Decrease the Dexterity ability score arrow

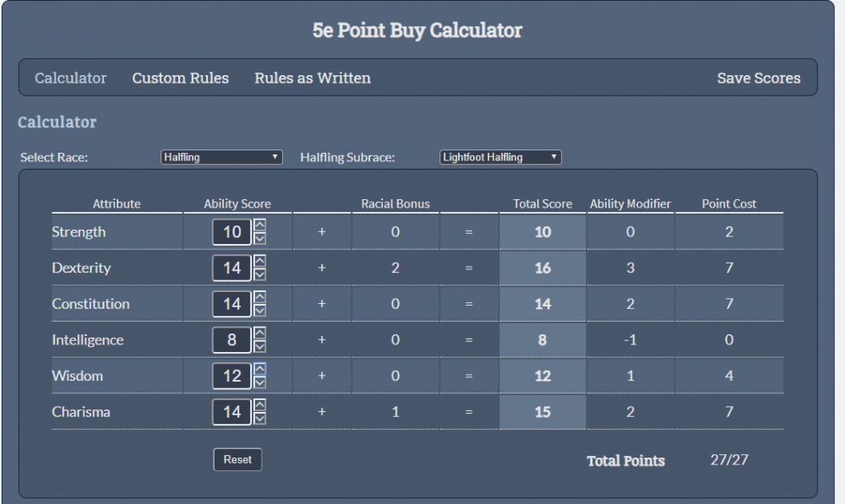[x=259, y=274]
